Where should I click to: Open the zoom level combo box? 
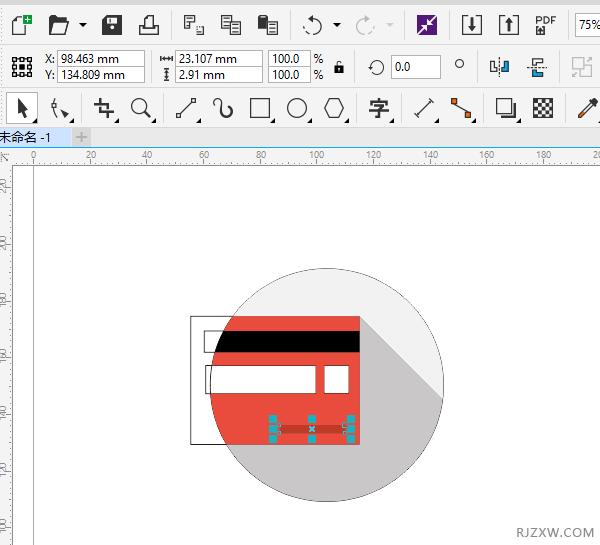pos(587,25)
